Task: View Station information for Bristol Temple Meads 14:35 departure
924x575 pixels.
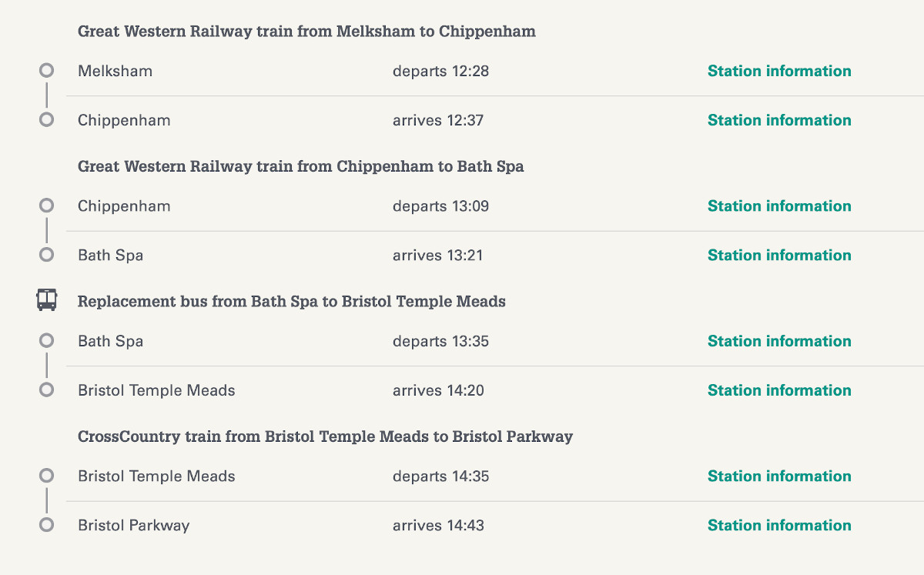Action: tap(779, 476)
